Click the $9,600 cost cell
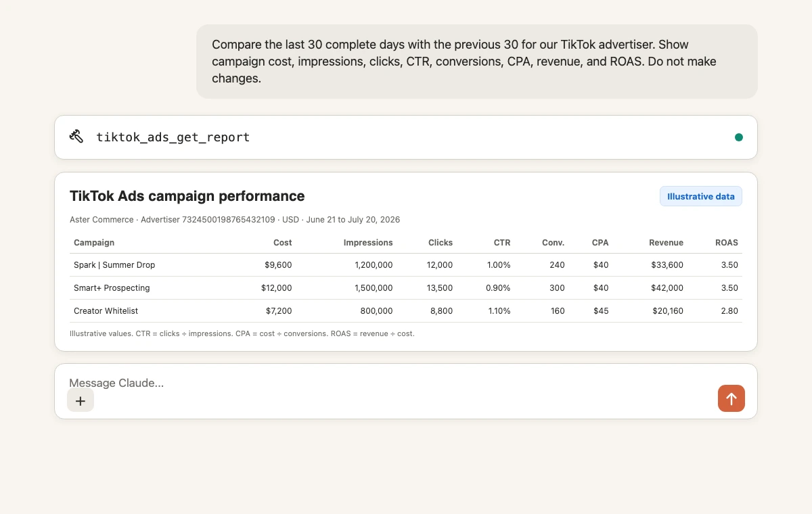 click(x=279, y=265)
